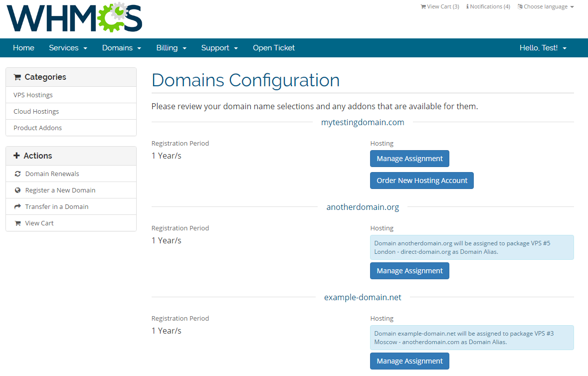Click the cart icon beside View Cart in sidebar
588x376 pixels.
click(17, 223)
